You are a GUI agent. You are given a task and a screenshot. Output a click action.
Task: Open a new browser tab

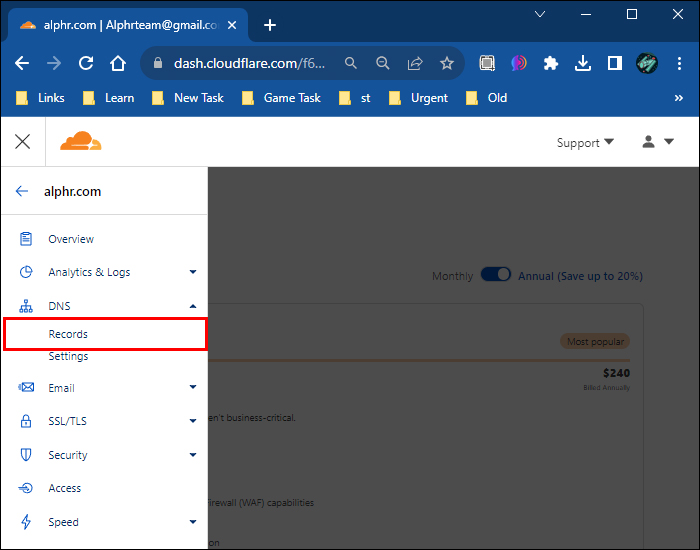(x=270, y=25)
